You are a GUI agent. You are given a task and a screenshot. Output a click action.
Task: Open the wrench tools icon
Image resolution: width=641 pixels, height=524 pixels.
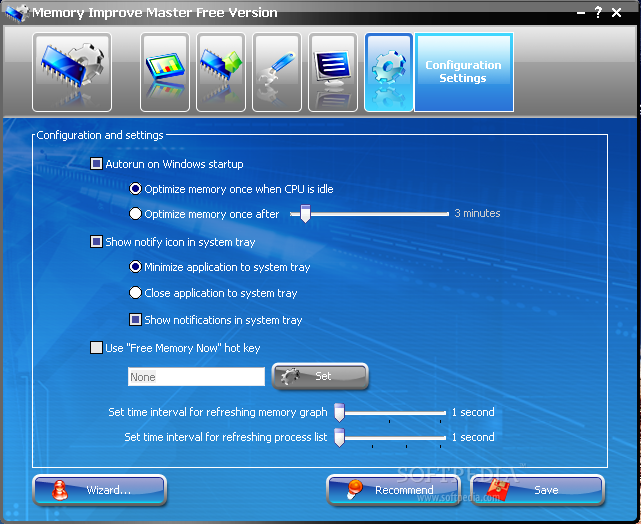(277, 72)
